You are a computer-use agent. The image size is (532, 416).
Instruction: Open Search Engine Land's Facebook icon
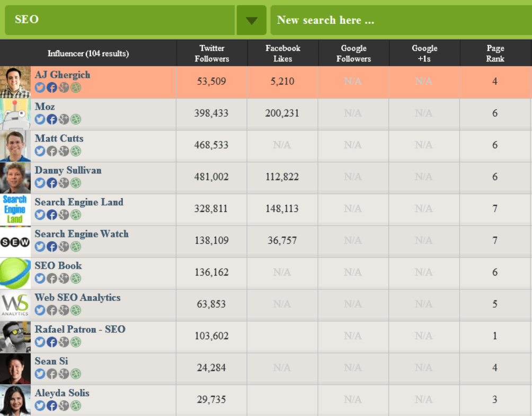coord(52,215)
